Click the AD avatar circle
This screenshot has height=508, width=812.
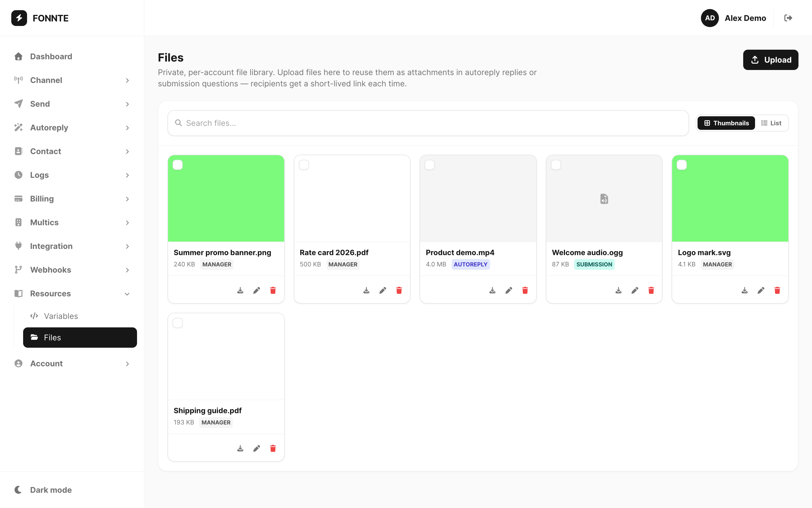pos(710,18)
